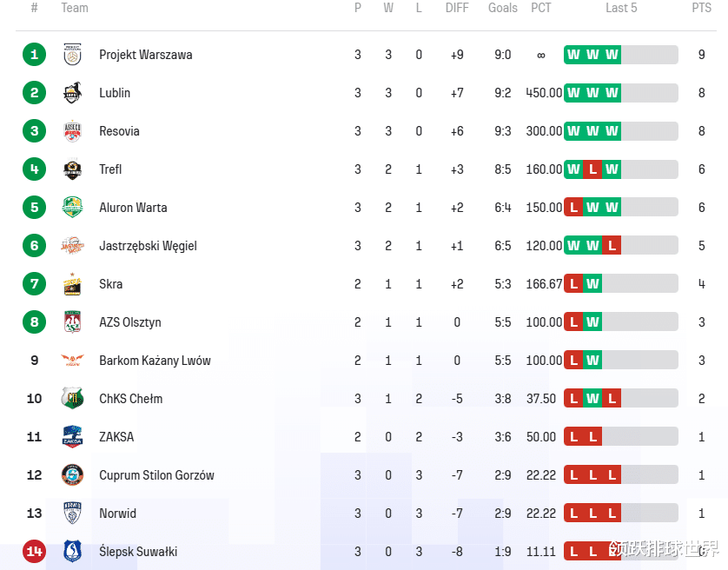Image resolution: width=728 pixels, height=570 pixels.
Task: Click the Resovia team crest
Action: pos(72,131)
